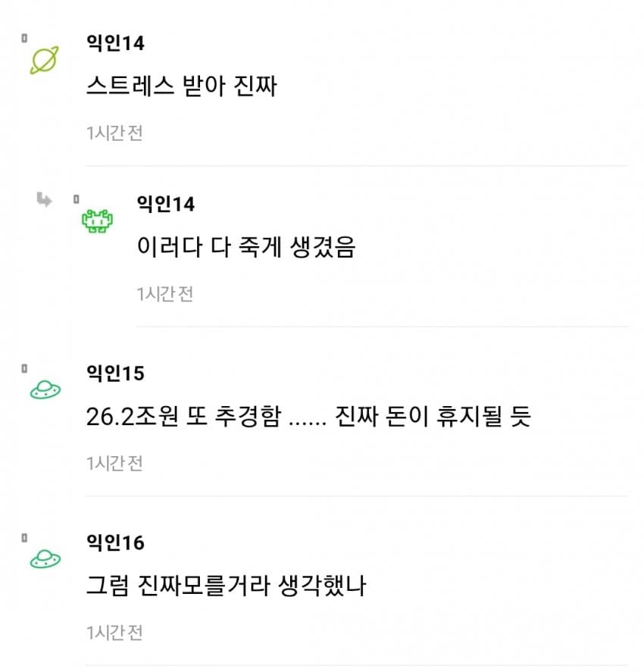This screenshot has height=672, width=644.
Task: Click the small badge beside 익인15's avatar
Action: 24,368
